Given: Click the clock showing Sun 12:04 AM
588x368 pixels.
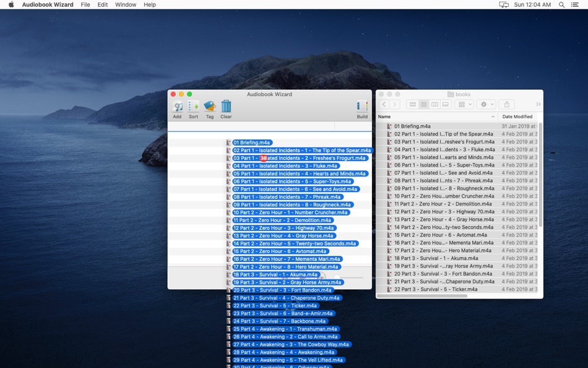Looking at the screenshot, I should [x=532, y=4].
